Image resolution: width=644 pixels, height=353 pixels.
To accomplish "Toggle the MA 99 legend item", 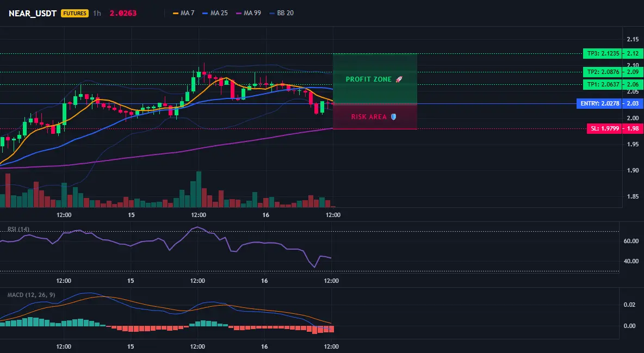I will tap(249, 13).
